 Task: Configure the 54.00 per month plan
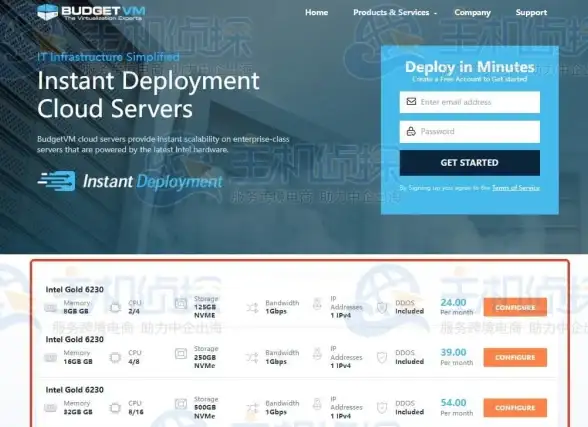coord(515,408)
